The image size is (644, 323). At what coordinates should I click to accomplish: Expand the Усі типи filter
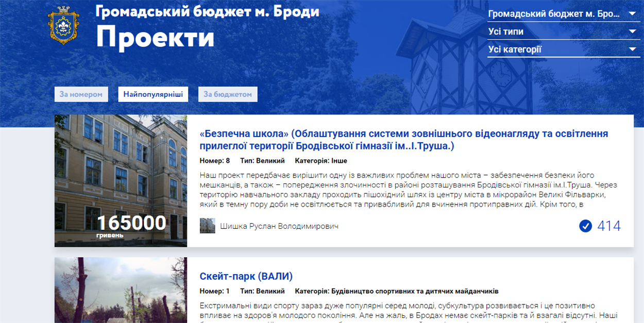pos(554,32)
